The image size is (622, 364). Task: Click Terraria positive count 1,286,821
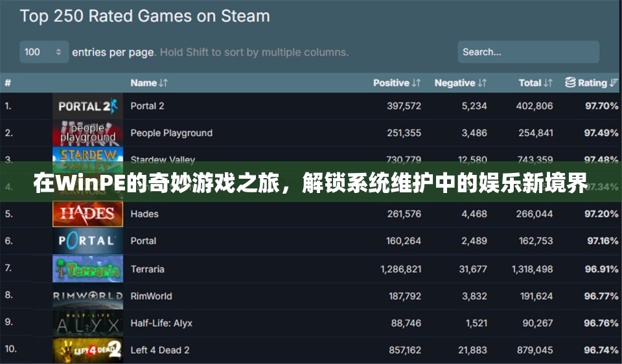pyautogui.click(x=400, y=269)
